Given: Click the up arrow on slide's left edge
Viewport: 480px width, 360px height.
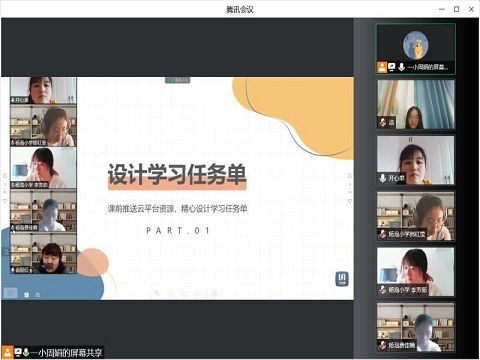Looking at the screenshot, I should [5, 175].
